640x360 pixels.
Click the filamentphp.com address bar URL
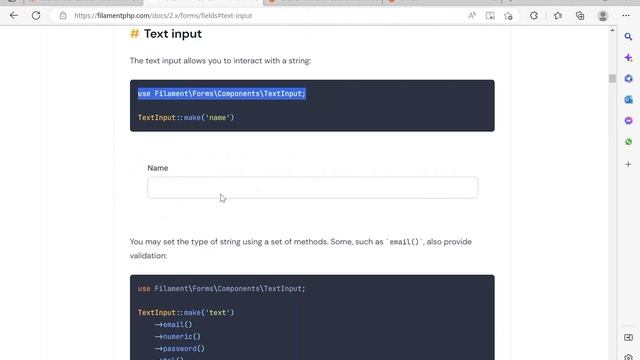click(163, 16)
